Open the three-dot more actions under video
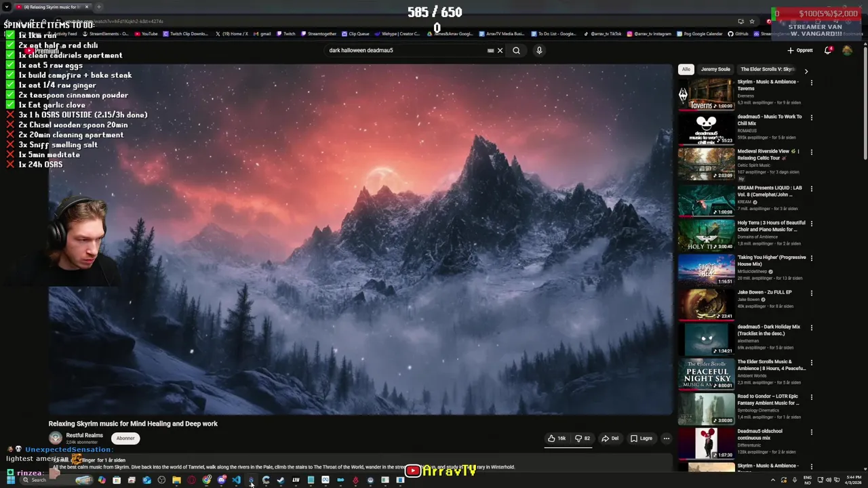This screenshot has width=868, height=488. 666,439
